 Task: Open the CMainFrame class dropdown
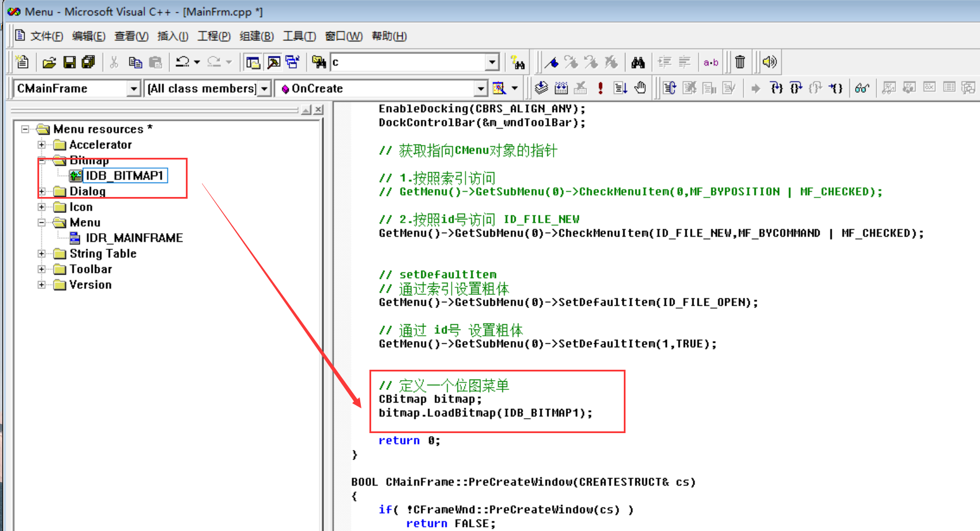tap(134, 89)
